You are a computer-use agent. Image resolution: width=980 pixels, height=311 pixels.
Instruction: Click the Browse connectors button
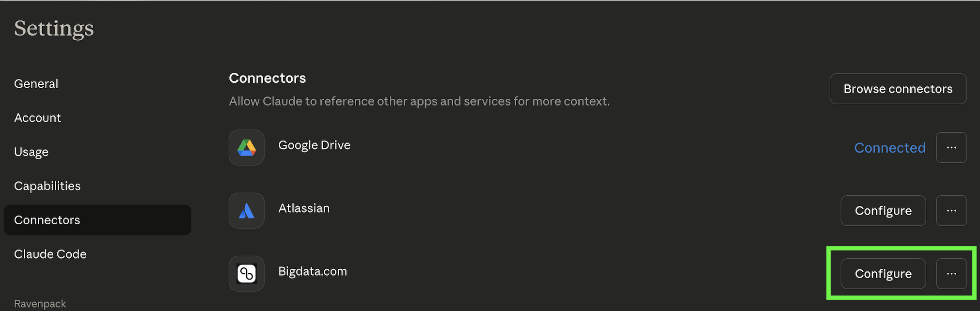pos(898,89)
